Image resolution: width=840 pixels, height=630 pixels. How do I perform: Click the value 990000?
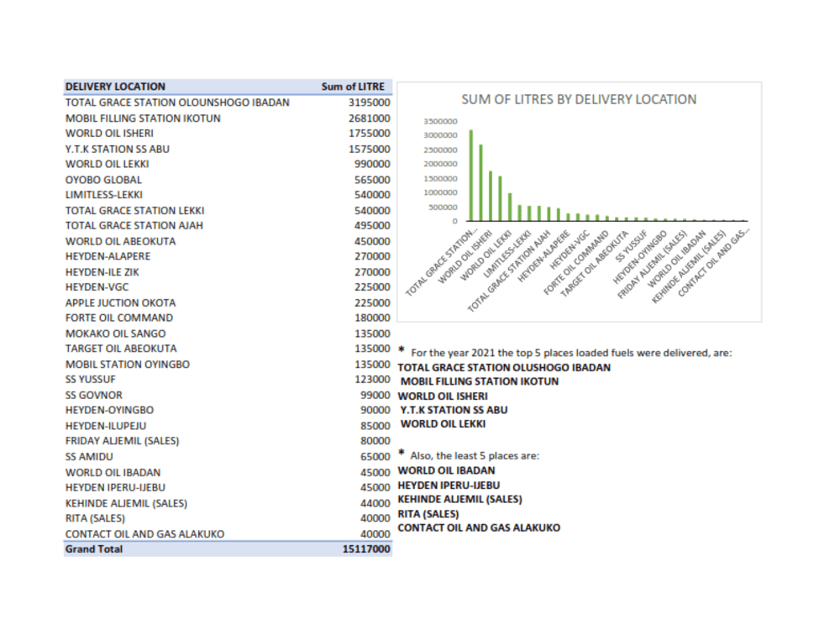pyautogui.click(x=372, y=165)
